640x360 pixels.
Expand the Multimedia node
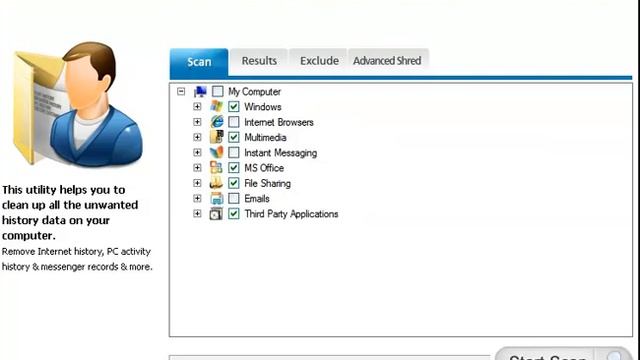click(197, 137)
